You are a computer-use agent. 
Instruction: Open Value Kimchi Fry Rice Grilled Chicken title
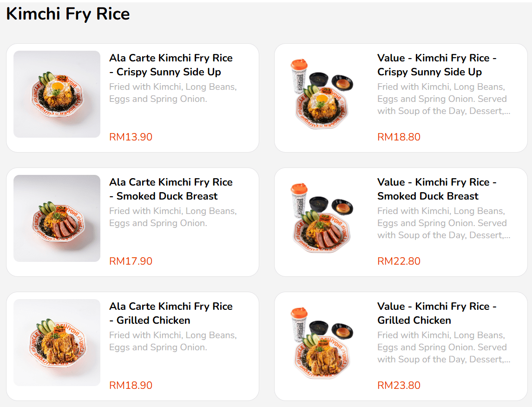coord(436,314)
